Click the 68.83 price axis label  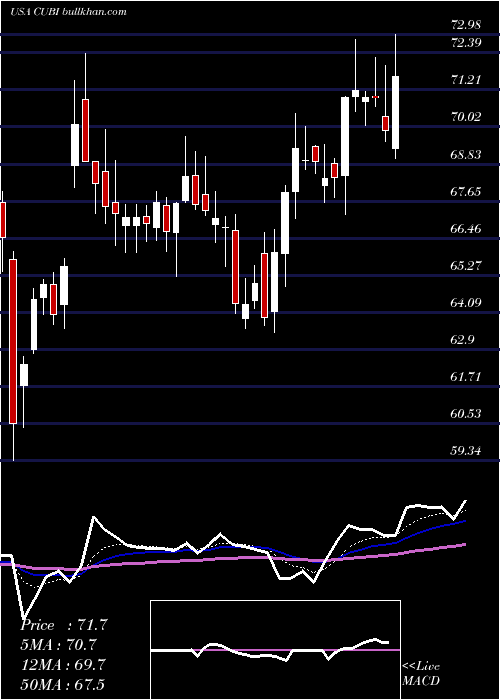[x=466, y=154]
